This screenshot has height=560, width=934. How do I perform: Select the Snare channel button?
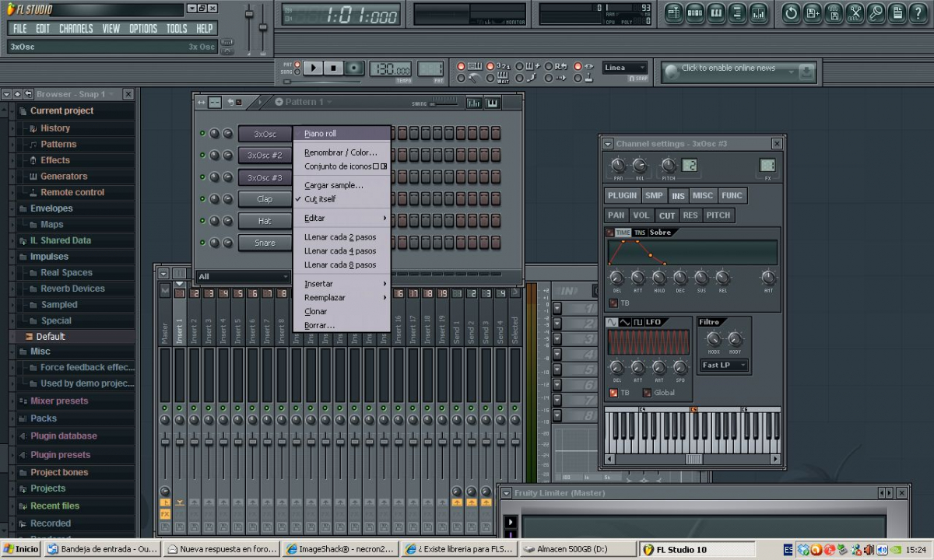point(265,243)
